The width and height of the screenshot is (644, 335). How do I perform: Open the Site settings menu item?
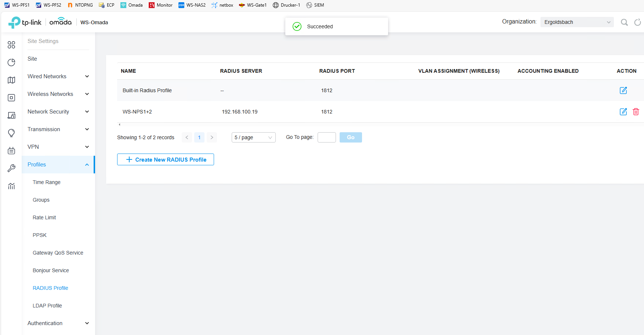pos(32,59)
